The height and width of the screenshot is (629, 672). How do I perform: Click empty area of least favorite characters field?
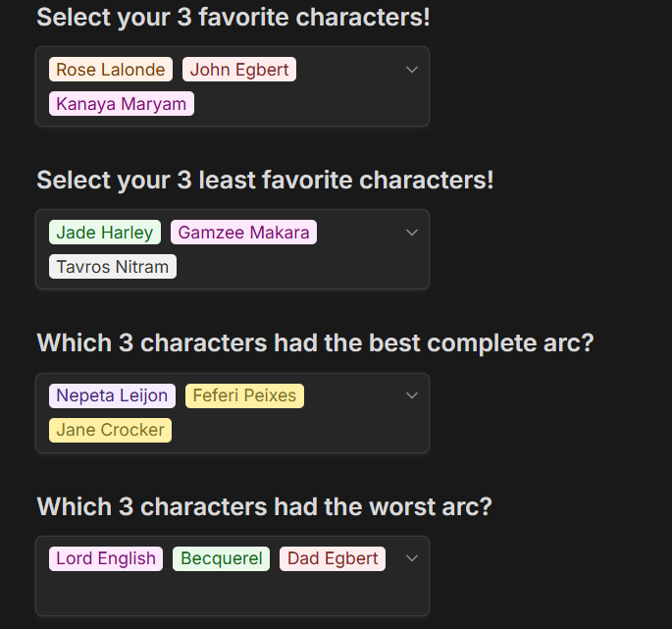294,267
